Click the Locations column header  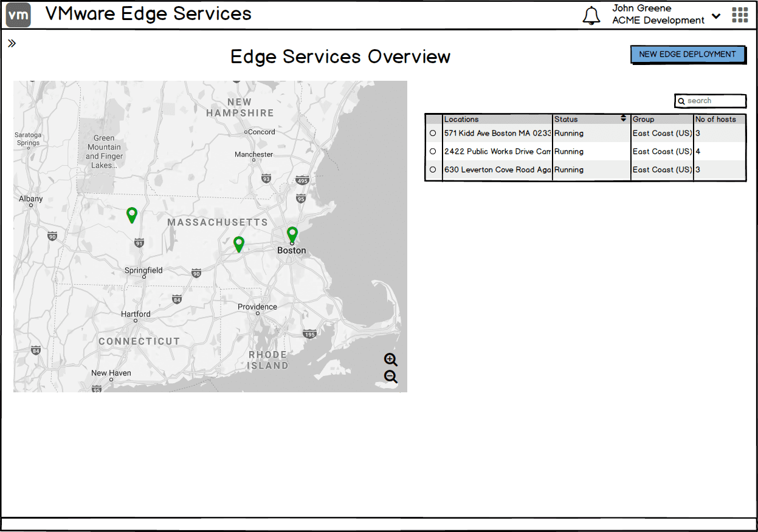click(497, 119)
